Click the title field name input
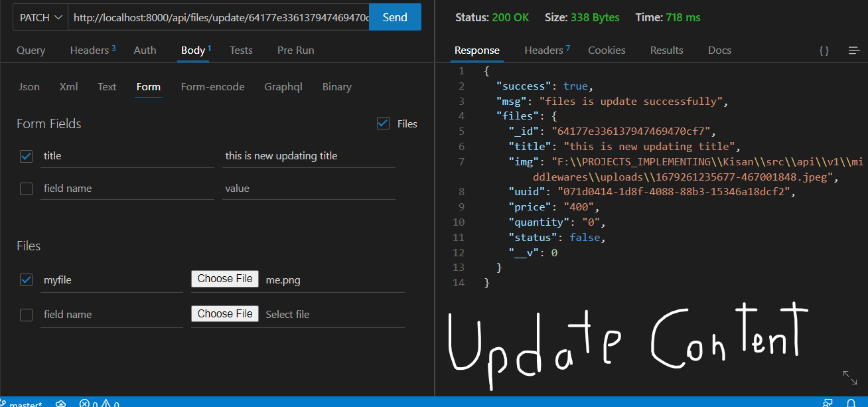868x407 pixels. (x=127, y=156)
